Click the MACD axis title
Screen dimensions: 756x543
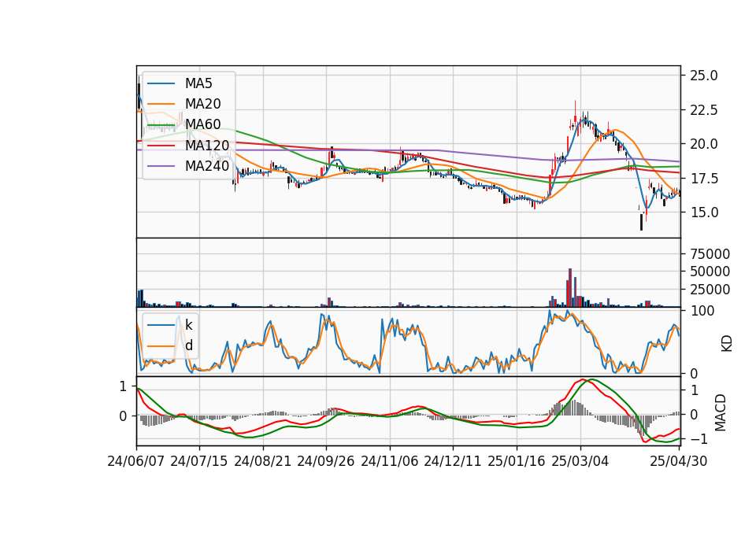(x=721, y=412)
